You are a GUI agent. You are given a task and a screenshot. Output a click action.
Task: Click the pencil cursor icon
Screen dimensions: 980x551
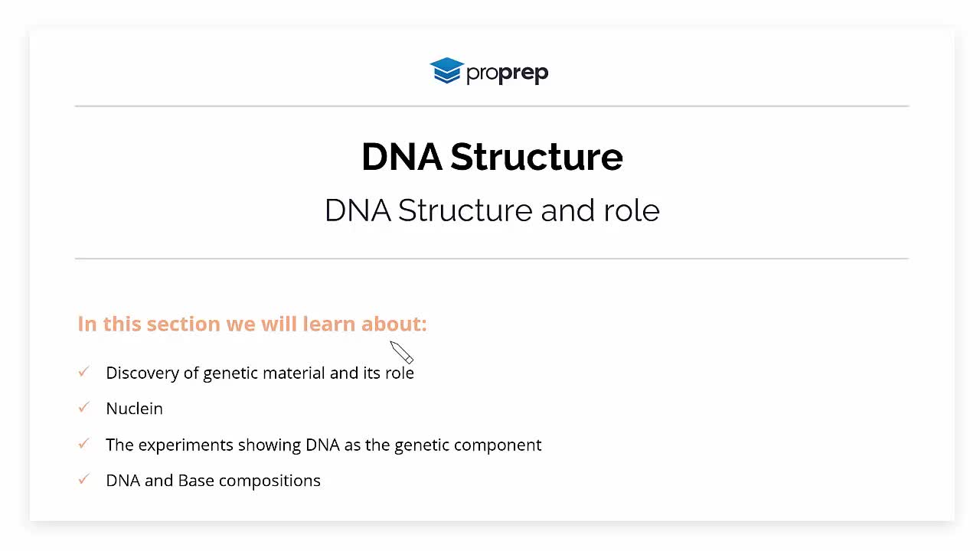(x=401, y=352)
